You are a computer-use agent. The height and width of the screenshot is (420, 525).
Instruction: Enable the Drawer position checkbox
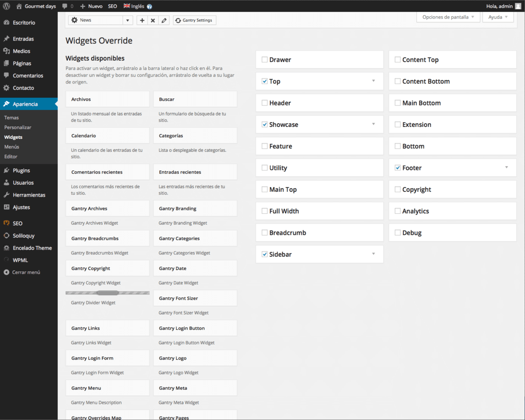[264, 60]
